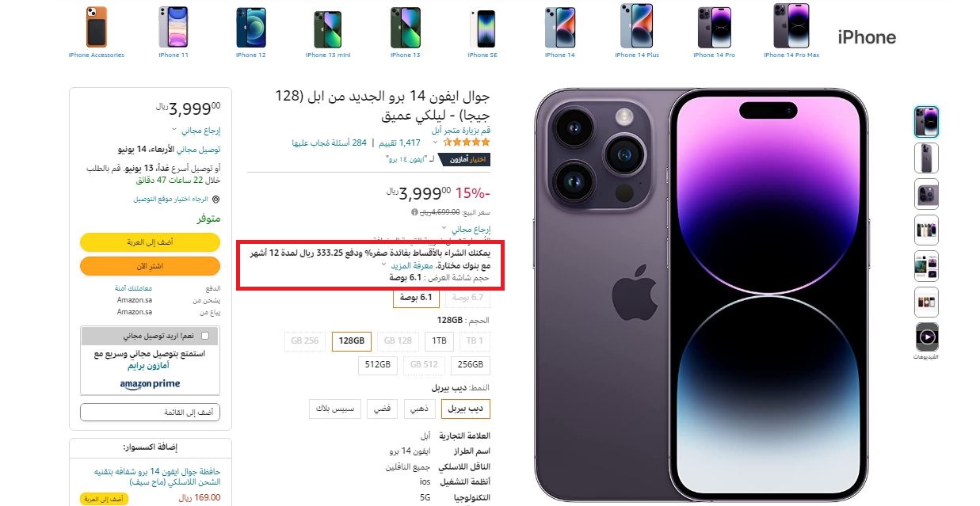This screenshot has width=980, height=506.
Task: Click the yellow أضف إلى العربة button
Action: [150, 242]
